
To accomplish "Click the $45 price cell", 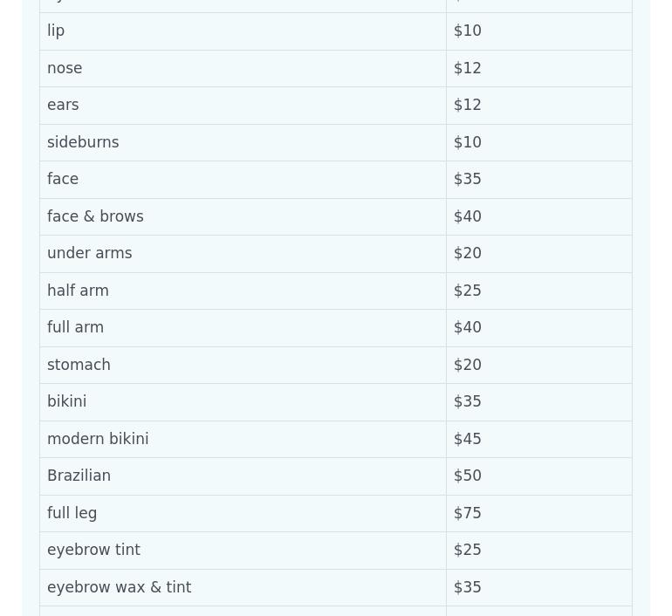I will (x=468, y=439).
